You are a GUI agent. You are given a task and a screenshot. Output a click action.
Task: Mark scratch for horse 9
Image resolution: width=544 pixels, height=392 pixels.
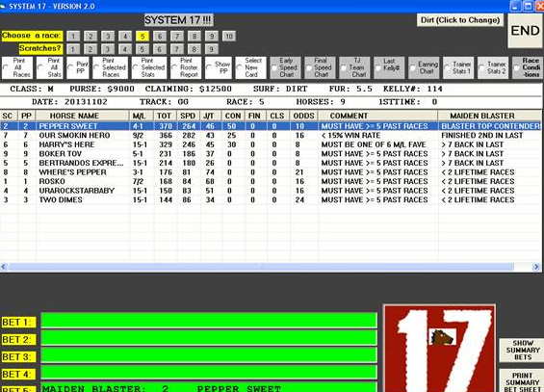pyautogui.click(x=212, y=49)
